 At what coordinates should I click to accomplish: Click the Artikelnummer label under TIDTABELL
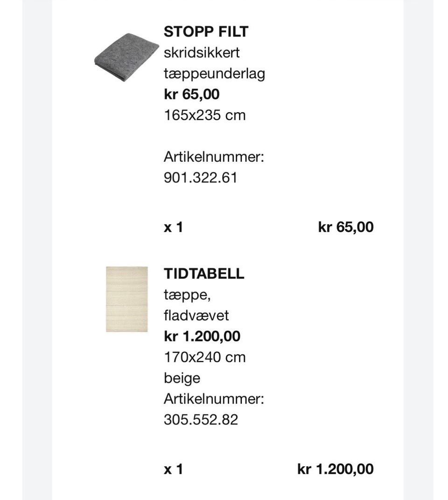pos(214,399)
